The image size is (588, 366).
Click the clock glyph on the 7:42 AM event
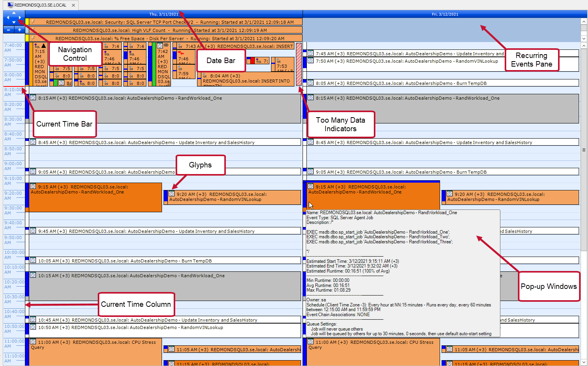click(159, 45)
